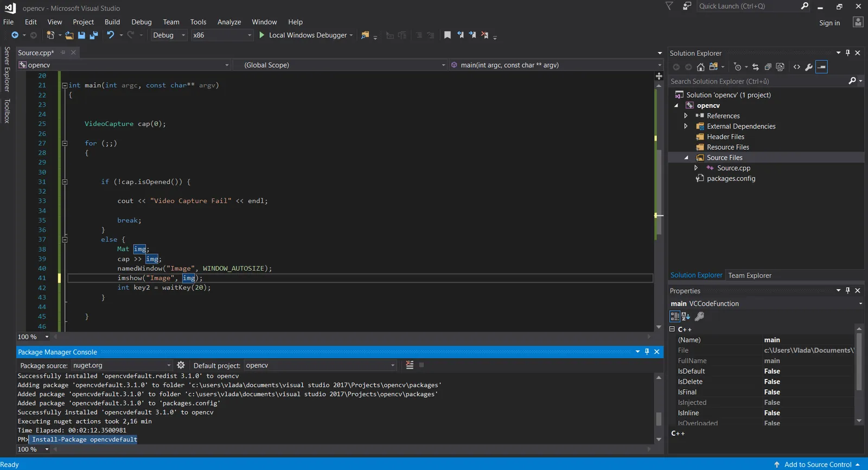Close the Source.cpp tab

click(x=73, y=52)
